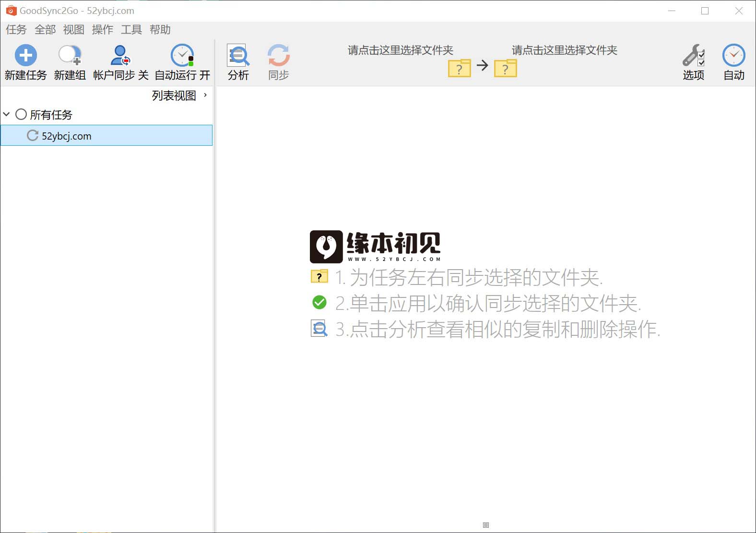Select the left folder question-mark icon

460,68
